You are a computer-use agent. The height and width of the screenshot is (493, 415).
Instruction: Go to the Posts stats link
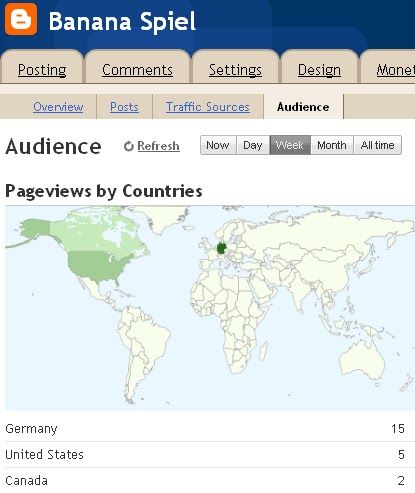(x=124, y=107)
